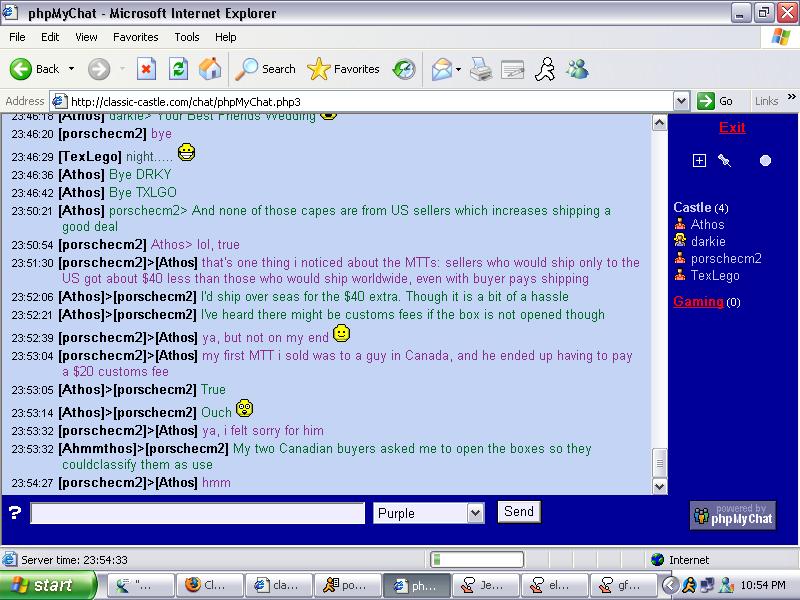
Task: Switch to the 'Cl...' Firefox taskbar item
Action: (x=209, y=585)
